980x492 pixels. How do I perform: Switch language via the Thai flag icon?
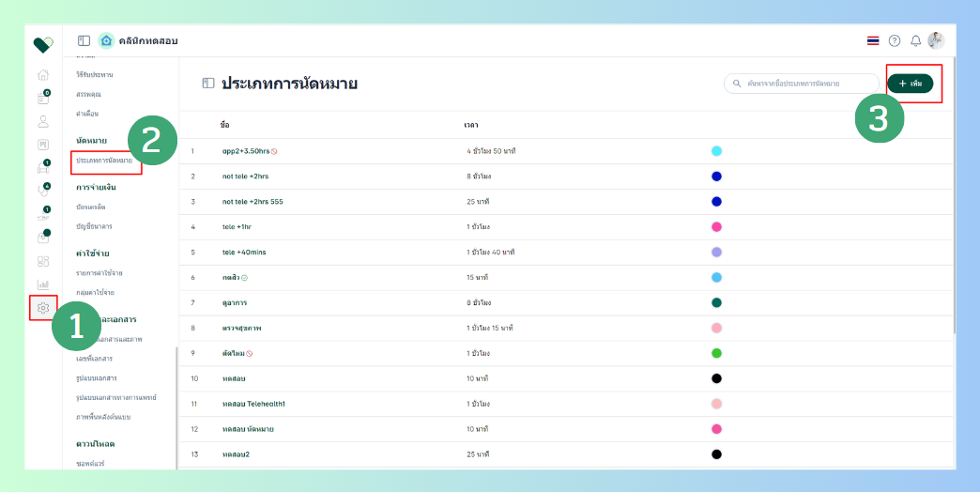click(x=873, y=40)
